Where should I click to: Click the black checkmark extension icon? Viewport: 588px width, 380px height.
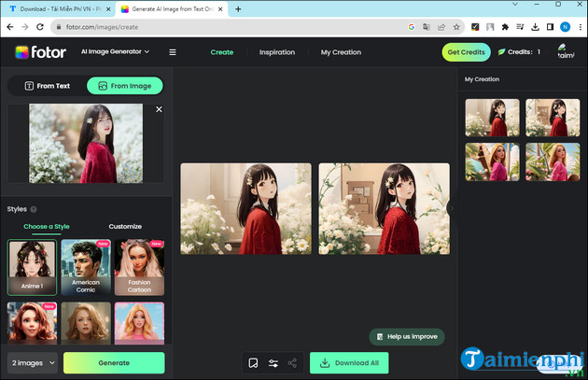475,27
